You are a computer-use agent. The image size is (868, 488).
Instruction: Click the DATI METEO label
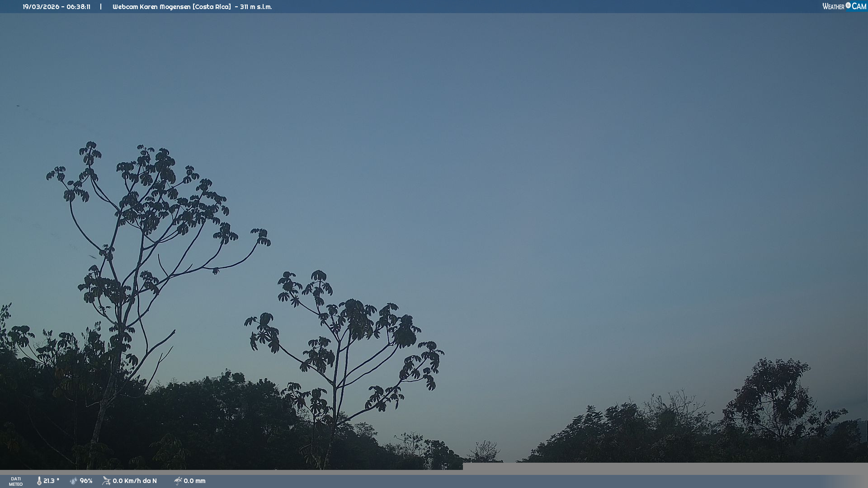[x=16, y=481]
